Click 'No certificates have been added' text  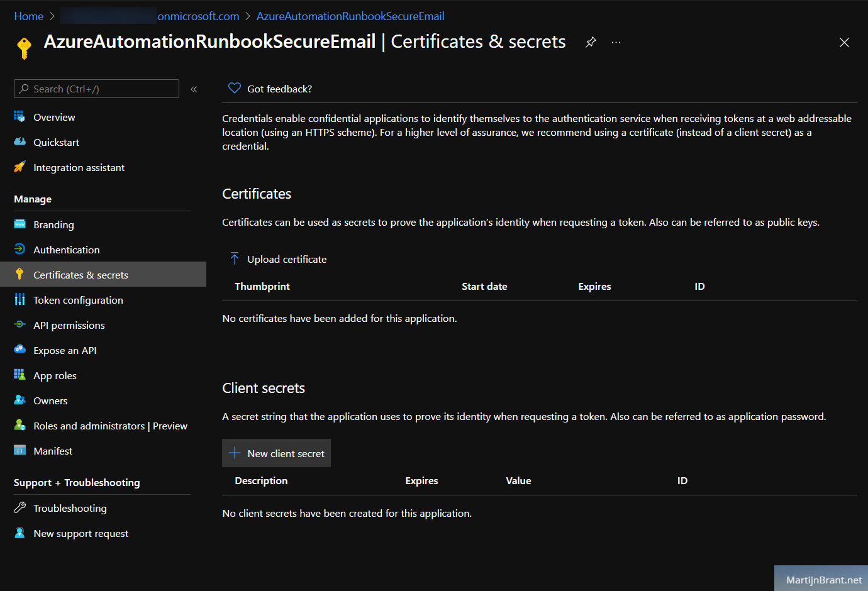coord(340,318)
